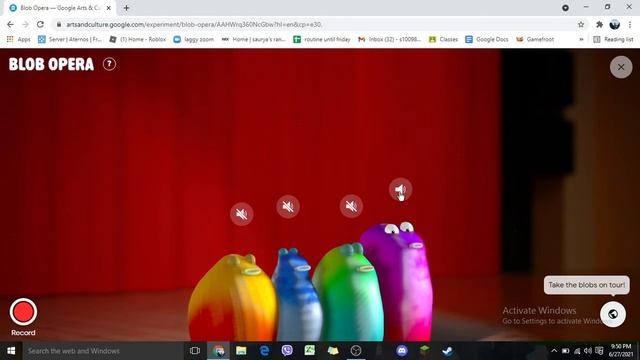Close the experiment with the X button

621,67
